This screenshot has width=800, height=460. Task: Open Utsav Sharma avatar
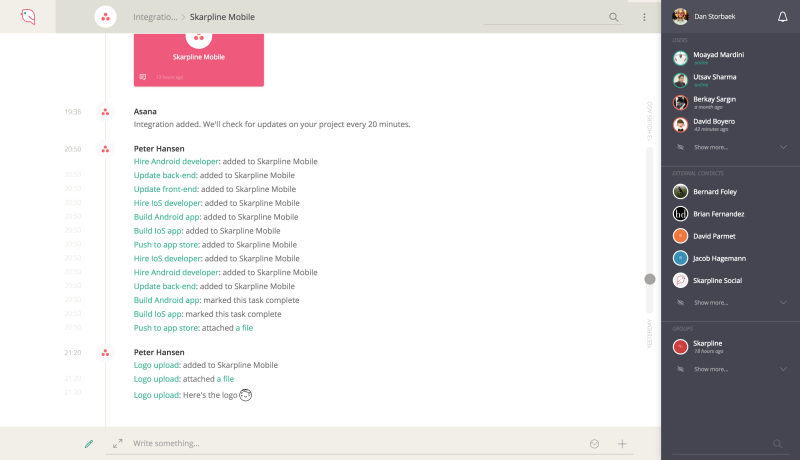[680, 81]
